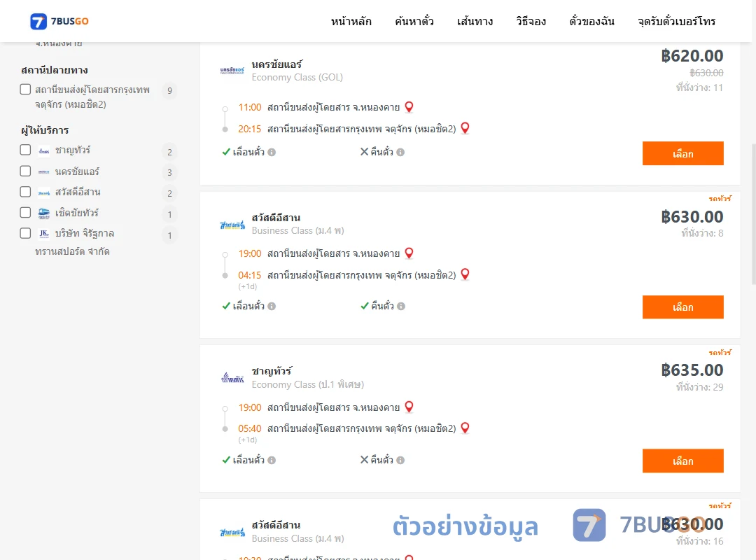756x560 pixels.
Task: Check the Mo Chit 2 destination station filter
Action: point(26,90)
